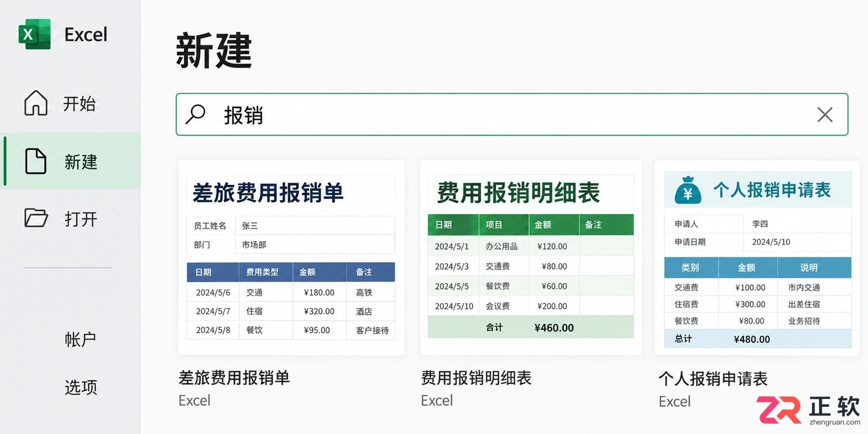Image resolution: width=868 pixels, height=434 pixels.
Task: Click the ¥180.00 amount cell
Action: tap(319, 292)
